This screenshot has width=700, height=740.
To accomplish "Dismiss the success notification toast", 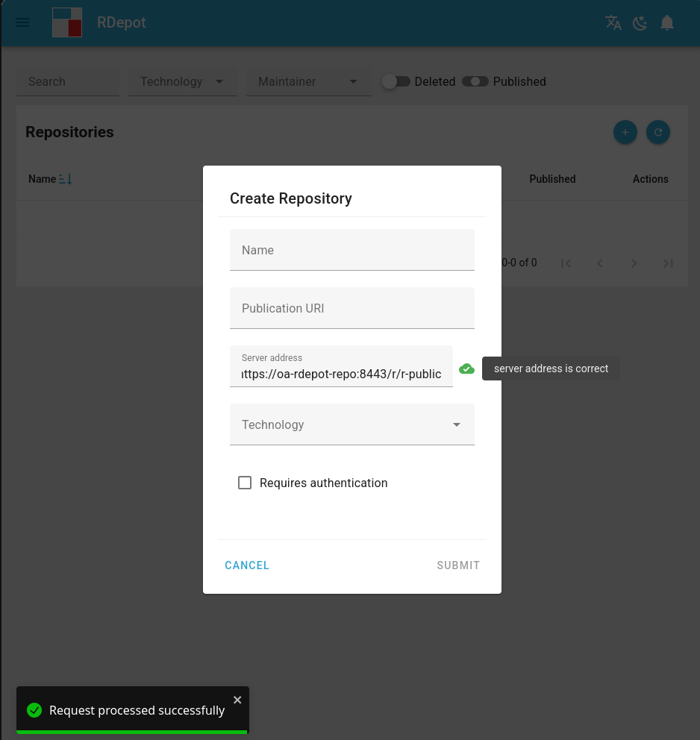I will coord(237,700).
